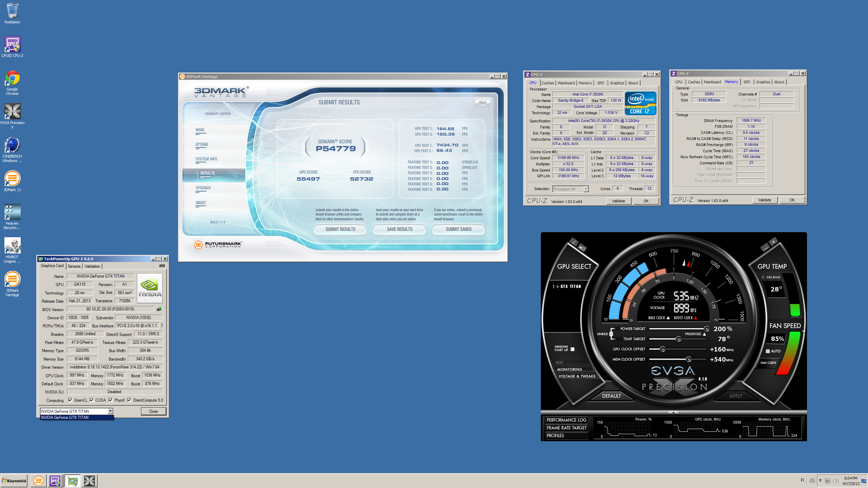868x488 pixels.
Task: Click GPU-Z screenshot camera icon
Action: (162, 266)
